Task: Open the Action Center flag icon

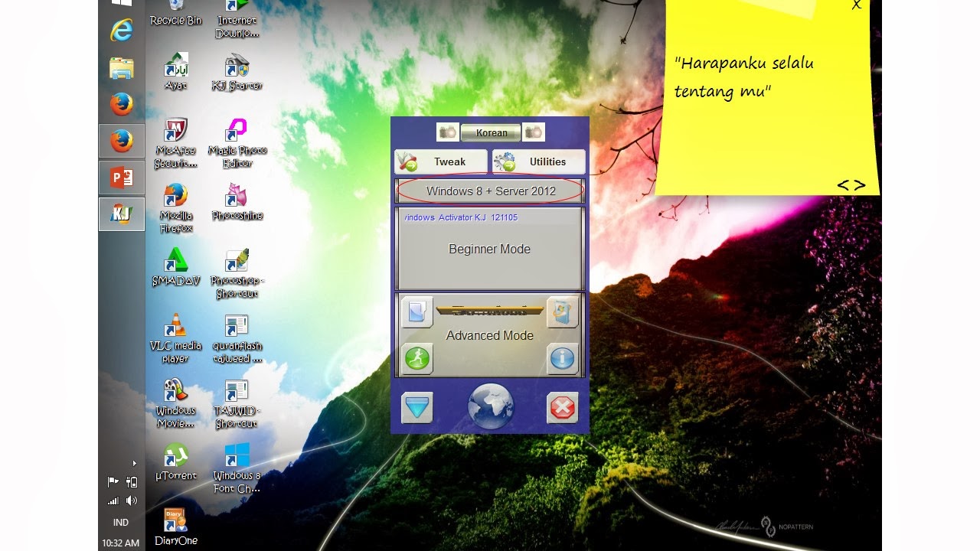Action: tap(113, 482)
